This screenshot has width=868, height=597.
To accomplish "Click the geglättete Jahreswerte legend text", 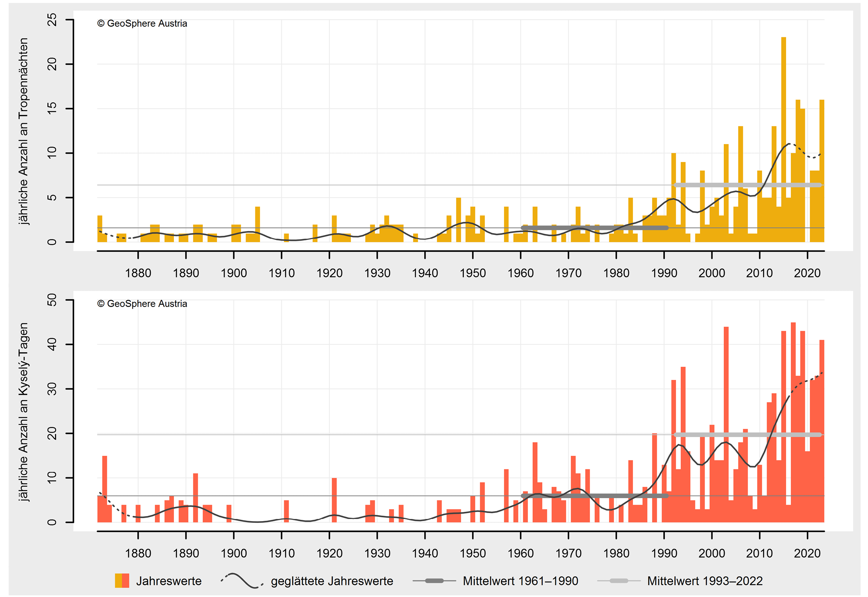I will [332, 581].
